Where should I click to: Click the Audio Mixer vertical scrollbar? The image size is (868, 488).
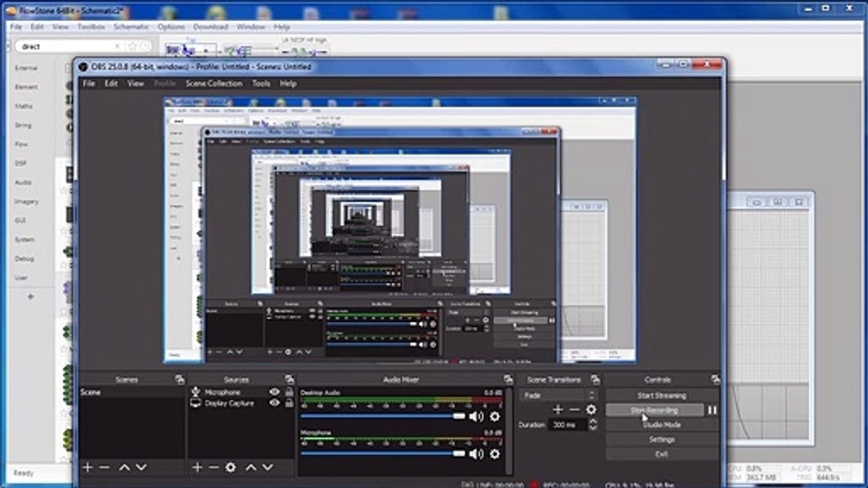tap(509, 430)
